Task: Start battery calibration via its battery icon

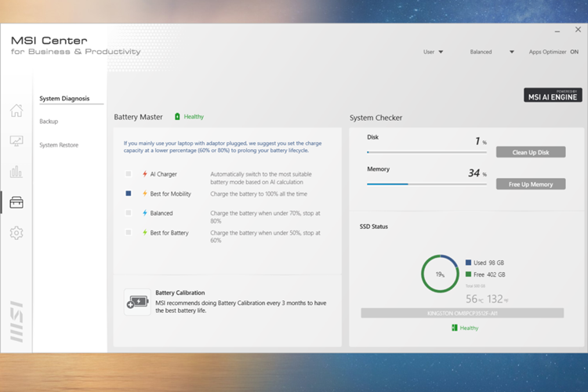Action: 137,302
